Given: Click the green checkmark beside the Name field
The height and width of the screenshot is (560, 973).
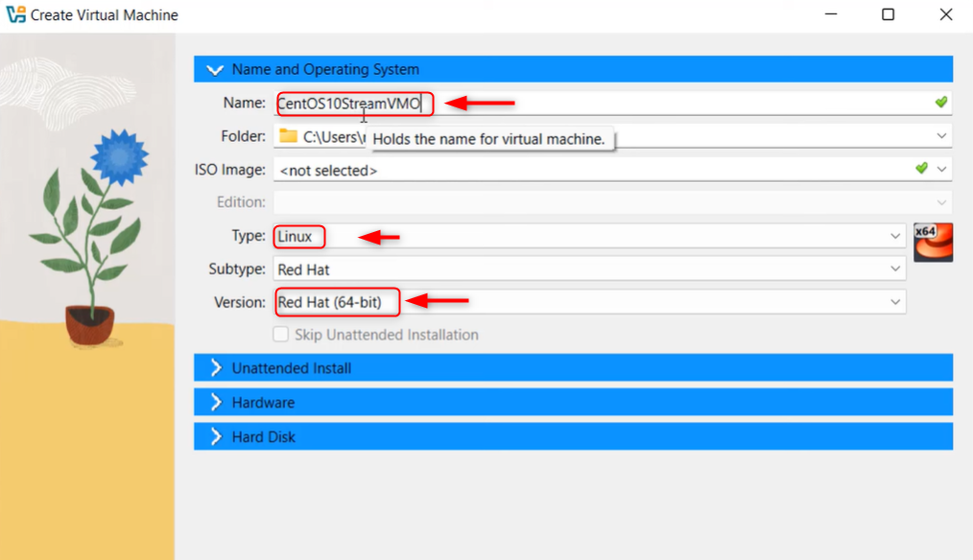Looking at the screenshot, I should coord(940,102).
